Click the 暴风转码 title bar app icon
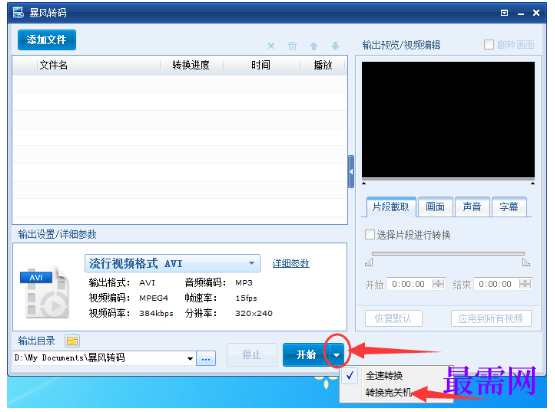Viewport: 555px width, 412px height. click(x=18, y=12)
